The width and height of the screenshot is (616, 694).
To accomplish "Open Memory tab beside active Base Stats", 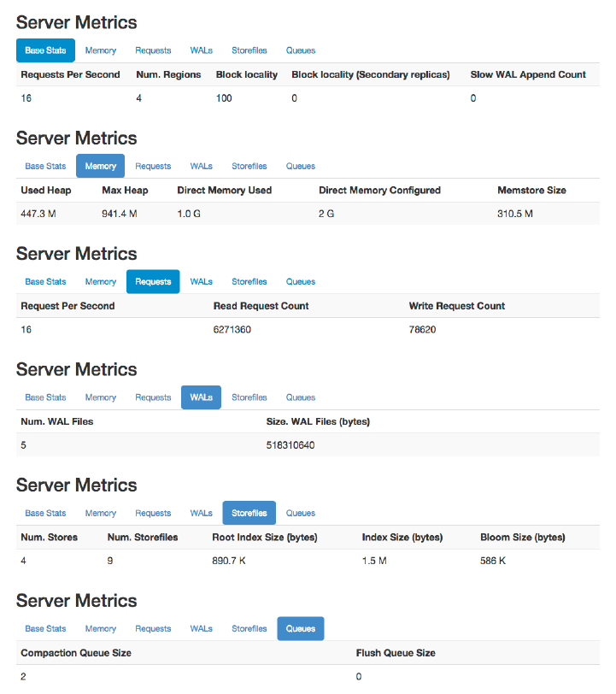I will click(x=101, y=50).
